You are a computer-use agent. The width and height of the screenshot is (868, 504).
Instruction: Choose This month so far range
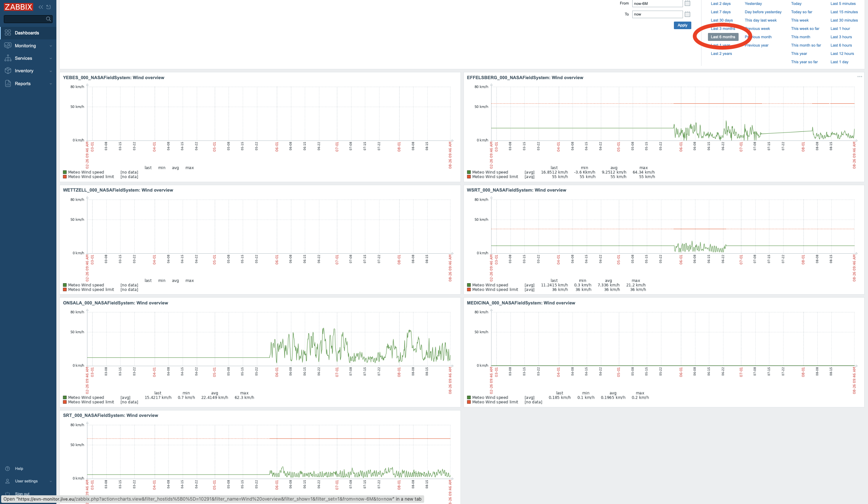806,45
